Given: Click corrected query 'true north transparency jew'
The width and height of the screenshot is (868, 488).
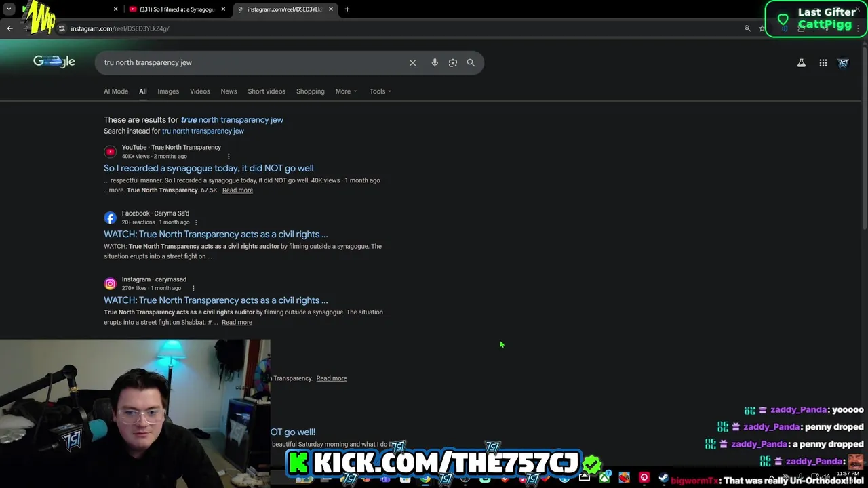Looking at the screenshot, I should pos(232,120).
